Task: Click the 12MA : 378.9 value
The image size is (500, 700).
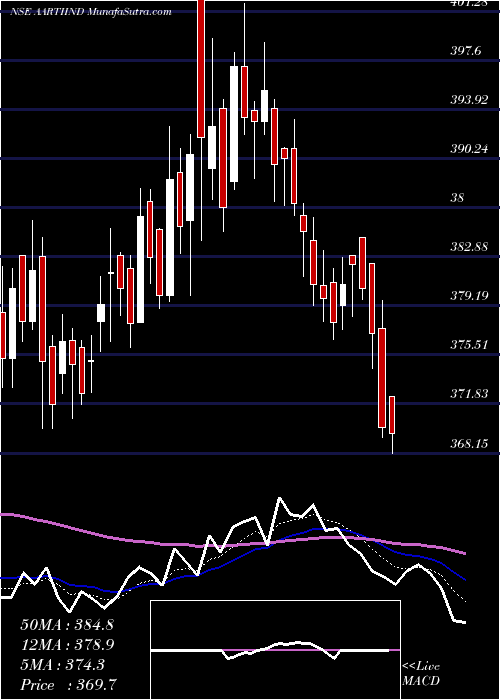Action: click(67, 645)
